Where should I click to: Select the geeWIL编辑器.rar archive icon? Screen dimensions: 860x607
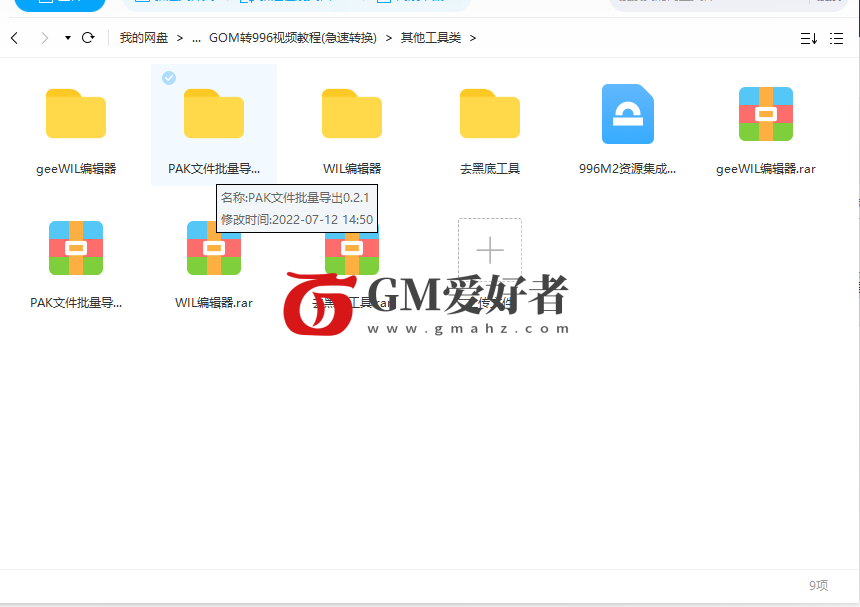pos(766,114)
